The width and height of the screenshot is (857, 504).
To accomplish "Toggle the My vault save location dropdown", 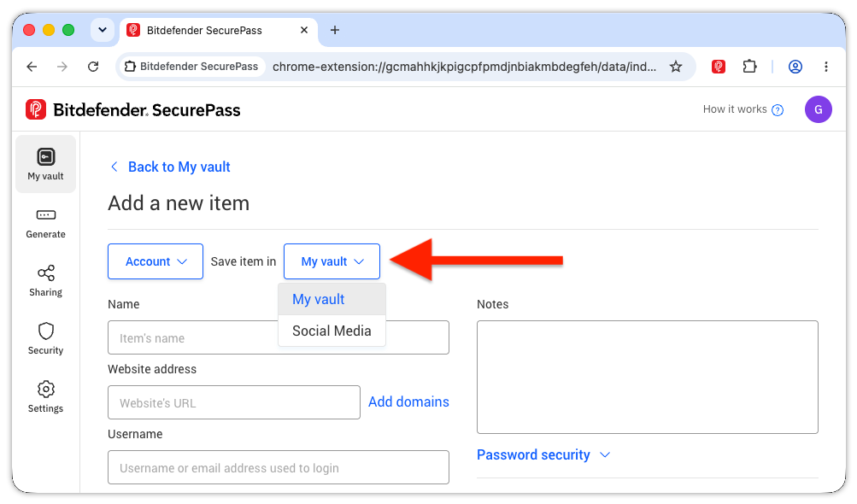I will tap(332, 261).
